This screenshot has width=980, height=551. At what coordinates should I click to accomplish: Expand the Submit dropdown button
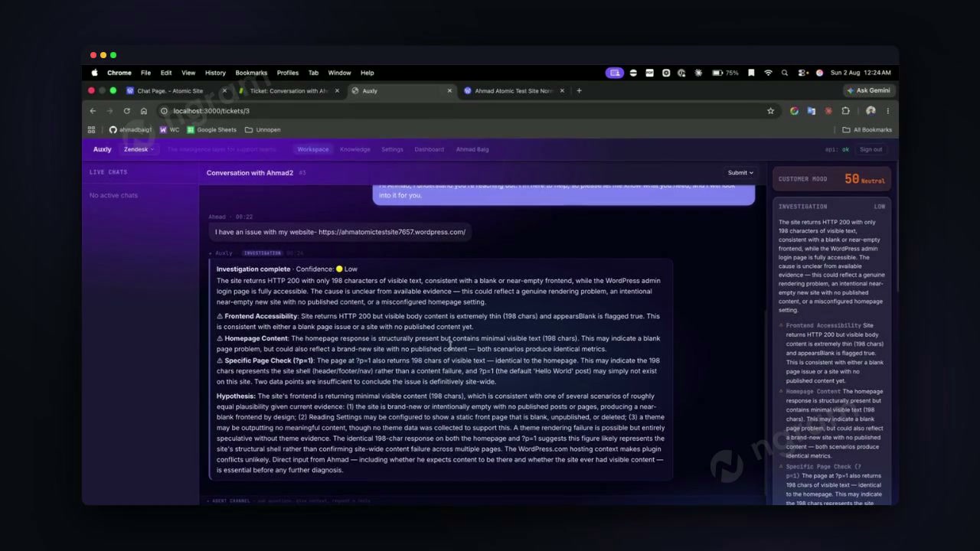(x=741, y=172)
